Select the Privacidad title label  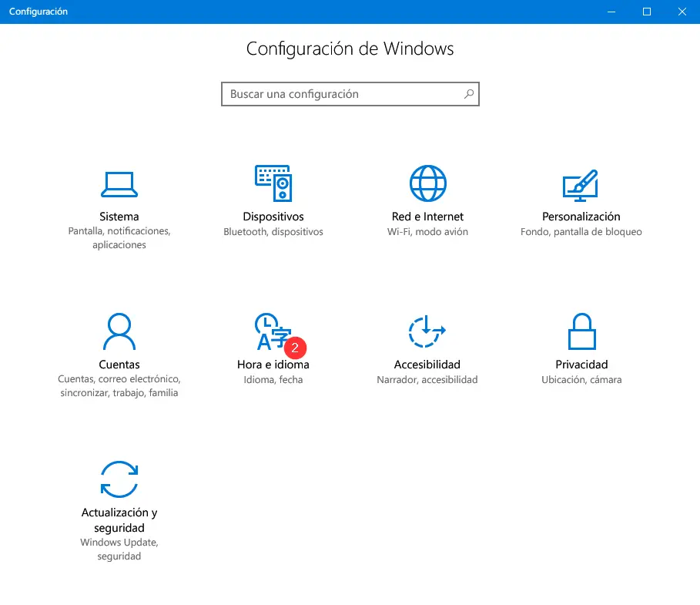pyautogui.click(x=581, y=365)
